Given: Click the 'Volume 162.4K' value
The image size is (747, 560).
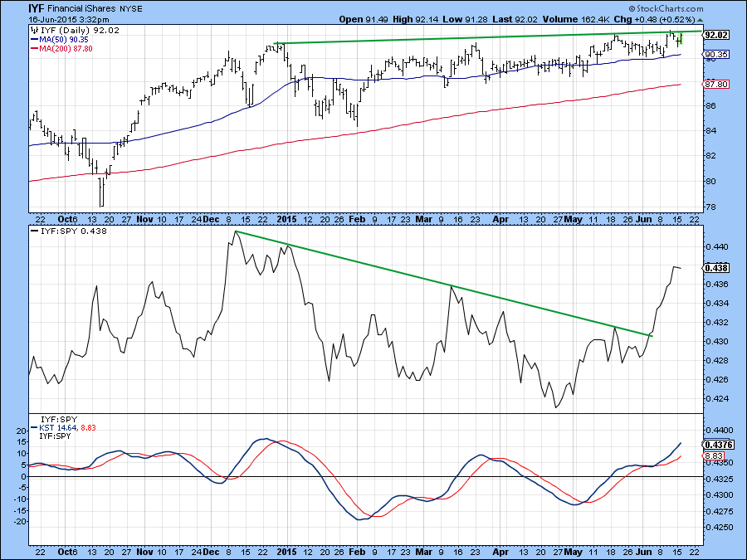Looking at the screenshot, I should coord(576,20).
